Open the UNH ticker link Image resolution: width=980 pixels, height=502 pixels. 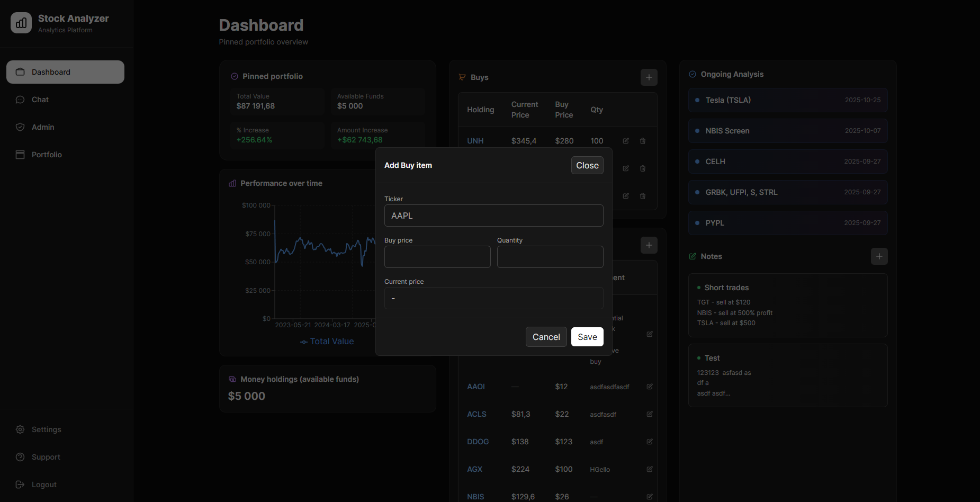[x=475, y=141]
